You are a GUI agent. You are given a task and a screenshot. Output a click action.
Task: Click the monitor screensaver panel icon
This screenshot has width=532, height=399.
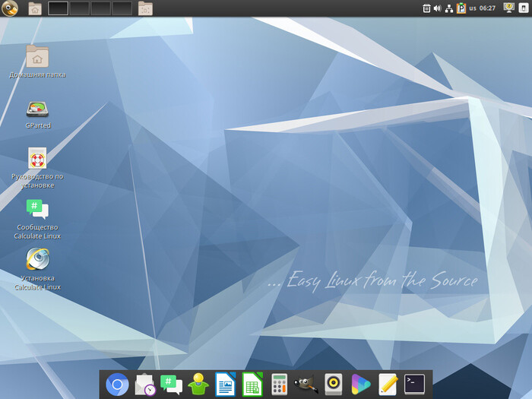(x=508, y=8)
